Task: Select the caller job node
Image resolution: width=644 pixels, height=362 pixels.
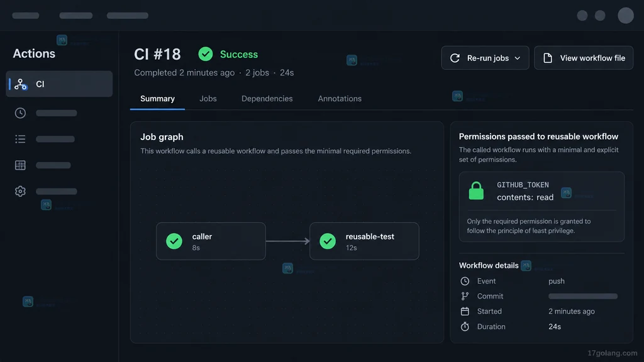Action: click(211, 241)
